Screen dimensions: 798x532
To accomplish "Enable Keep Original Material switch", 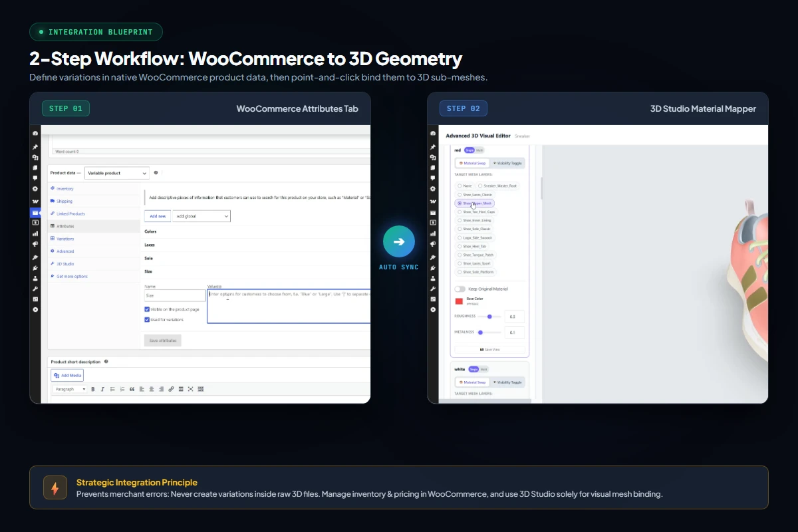I will [x=460, y=289].
